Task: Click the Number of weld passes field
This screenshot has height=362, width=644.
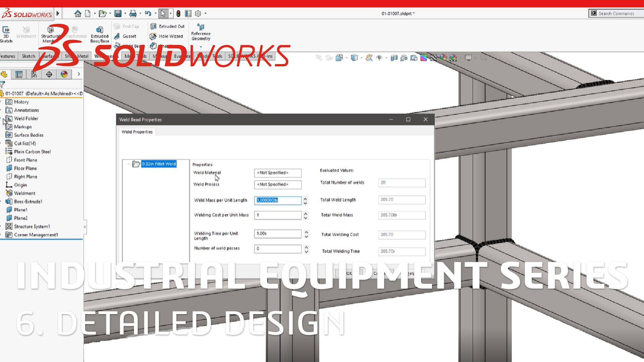Action: 277,249
